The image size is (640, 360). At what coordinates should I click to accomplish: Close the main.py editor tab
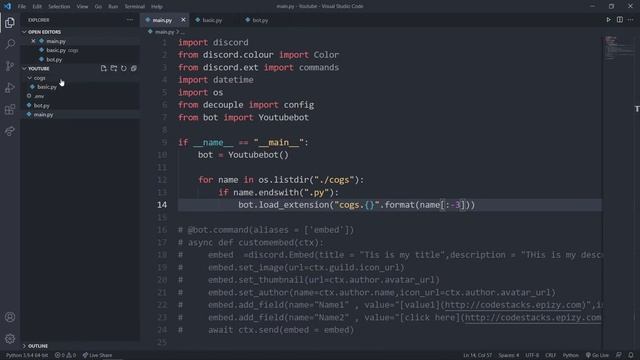pyautogui.click(x=183, y=20)
